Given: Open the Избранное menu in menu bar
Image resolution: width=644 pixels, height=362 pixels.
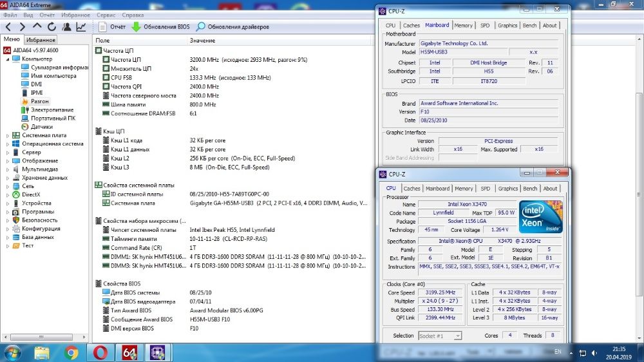Looking at the screenshot, I should [75, 15].
